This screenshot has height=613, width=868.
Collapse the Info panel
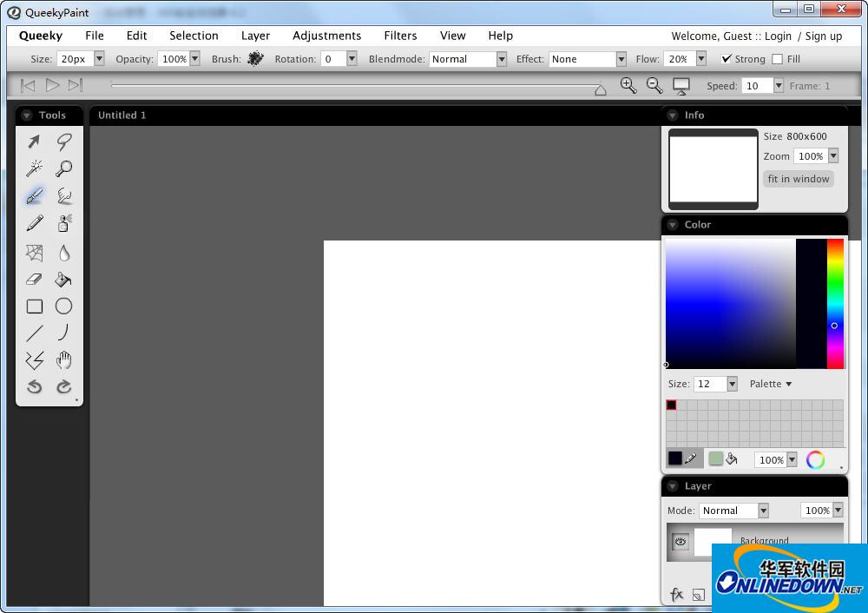pos(672,115)
